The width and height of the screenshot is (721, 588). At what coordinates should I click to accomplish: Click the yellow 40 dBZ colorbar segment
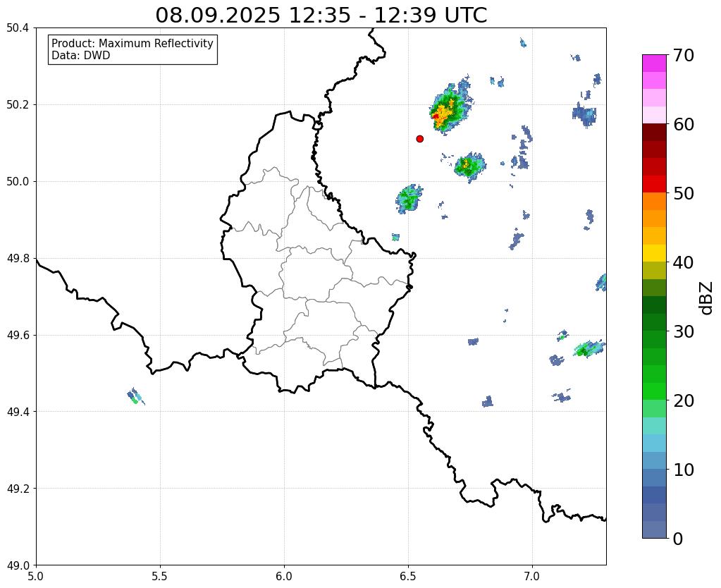click(654, 253)
